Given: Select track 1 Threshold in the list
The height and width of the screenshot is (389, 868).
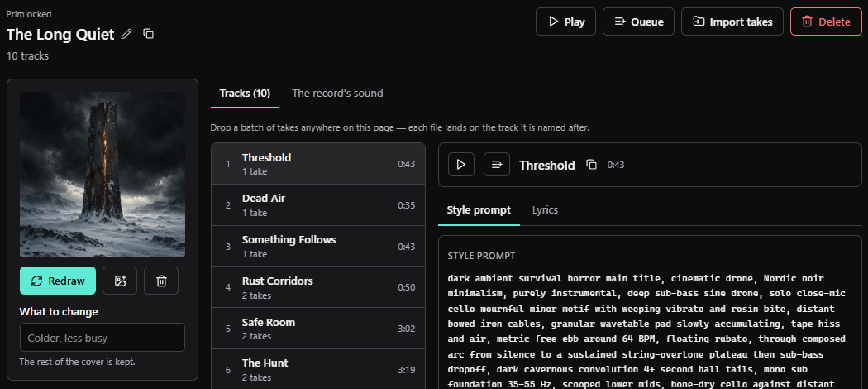Looking at the screenshot, I should 318,164.
